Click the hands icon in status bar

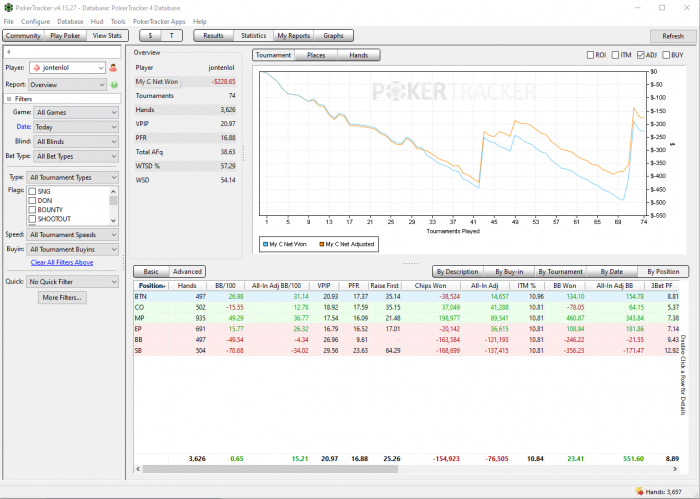[639, 491]
